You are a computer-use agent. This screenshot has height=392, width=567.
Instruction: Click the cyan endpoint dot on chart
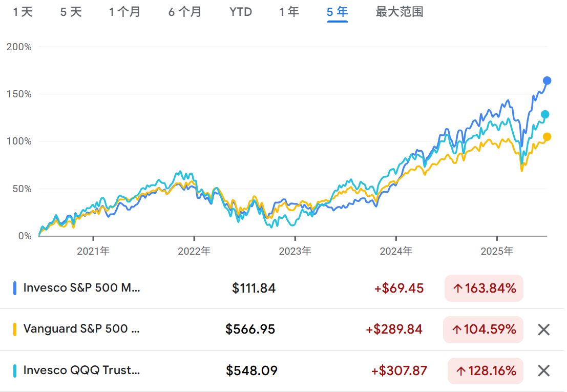click(x=545, y=115)
